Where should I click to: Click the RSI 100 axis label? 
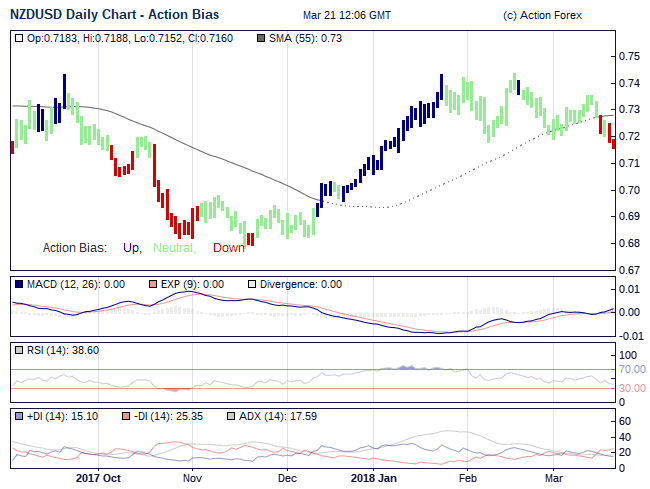(x=628, y=355)
